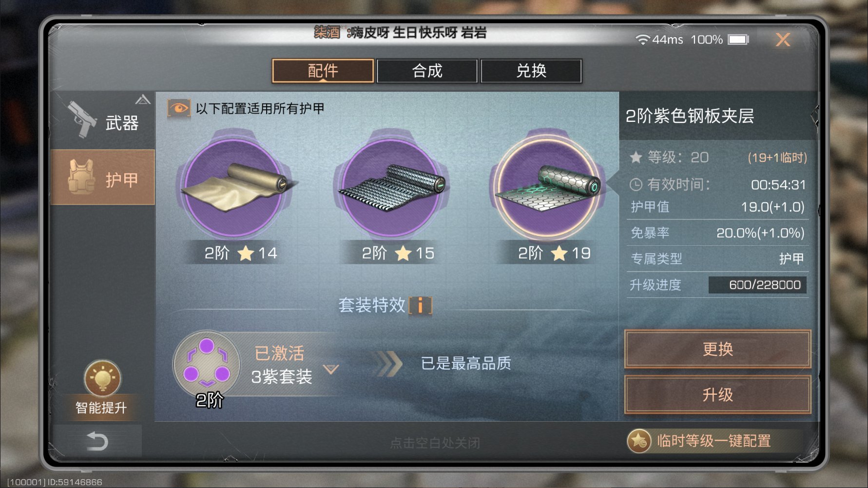Image resolution: width=868 pixels, height=488 pixels.
Task: Click the back arrow icon
Action: tap(97, 442)
